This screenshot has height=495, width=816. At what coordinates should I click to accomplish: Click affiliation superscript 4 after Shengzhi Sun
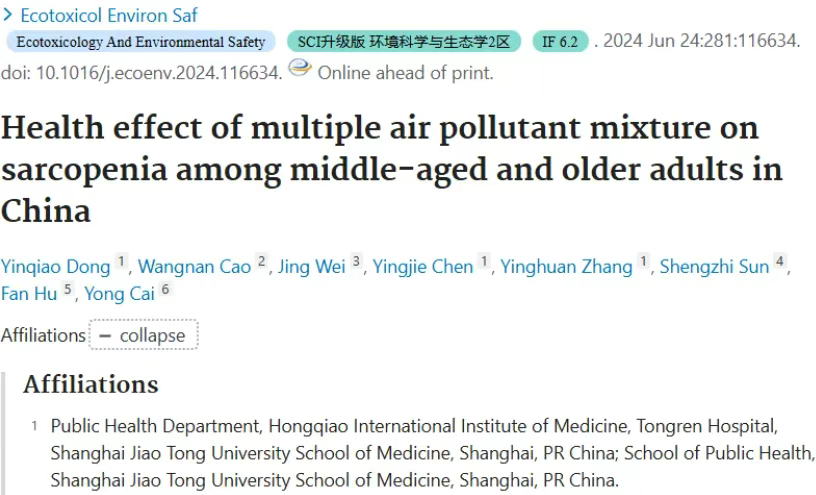[780, 261]
